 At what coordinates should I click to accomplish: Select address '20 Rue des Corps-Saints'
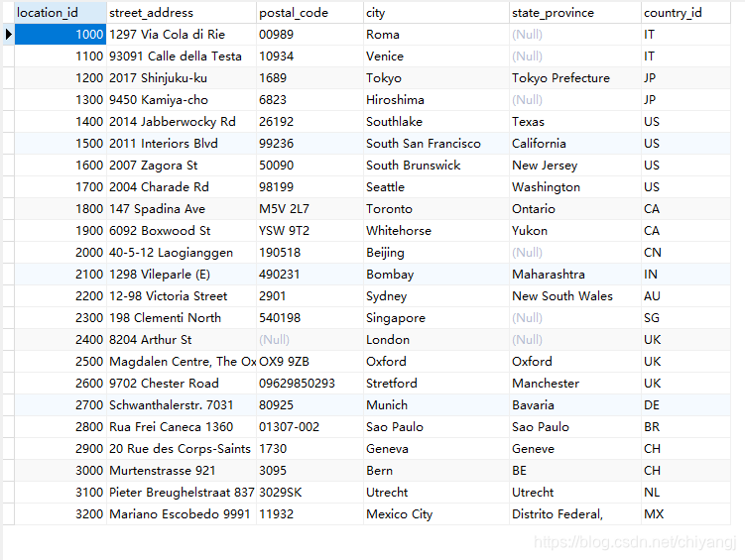[x=182, y=449]
